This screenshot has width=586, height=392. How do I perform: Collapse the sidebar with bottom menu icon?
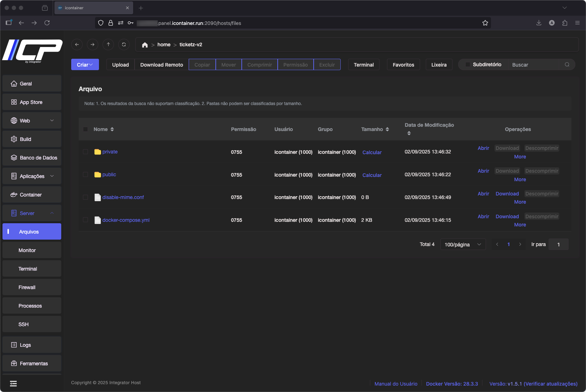pos(13,383)
